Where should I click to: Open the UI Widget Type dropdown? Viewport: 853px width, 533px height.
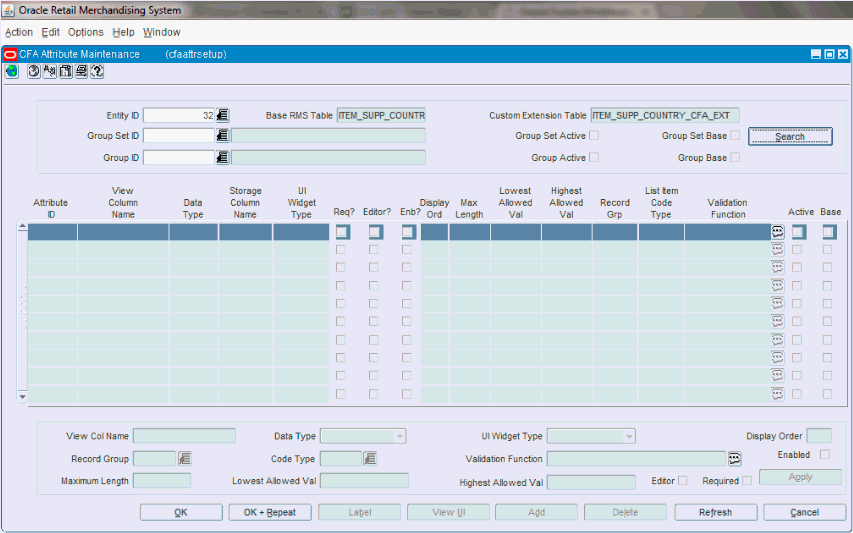pyautogui.click(x=629, y=436)
